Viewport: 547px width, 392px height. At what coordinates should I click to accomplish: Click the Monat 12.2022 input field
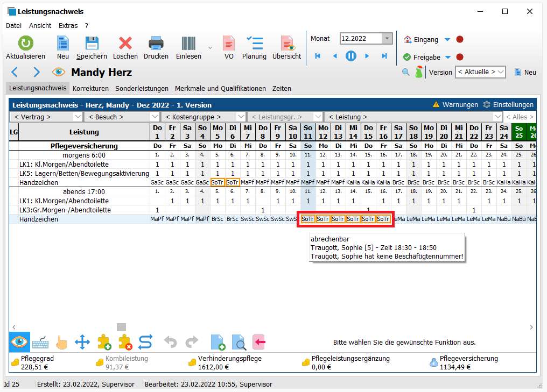coord(361,38)
